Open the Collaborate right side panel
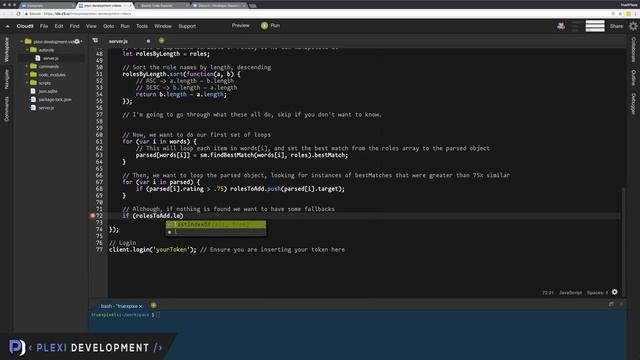 pos(633,50)
